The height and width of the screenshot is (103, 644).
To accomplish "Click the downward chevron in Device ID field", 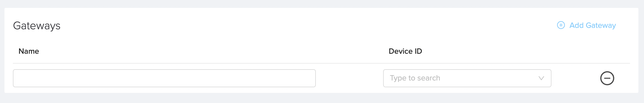I will tap(541, 78).
